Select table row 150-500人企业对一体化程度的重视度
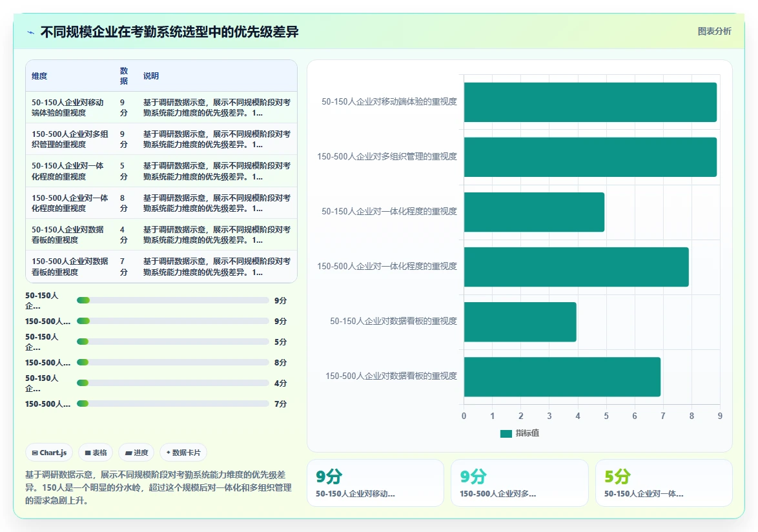Screen dimensions: 758x532 [161, 203]
